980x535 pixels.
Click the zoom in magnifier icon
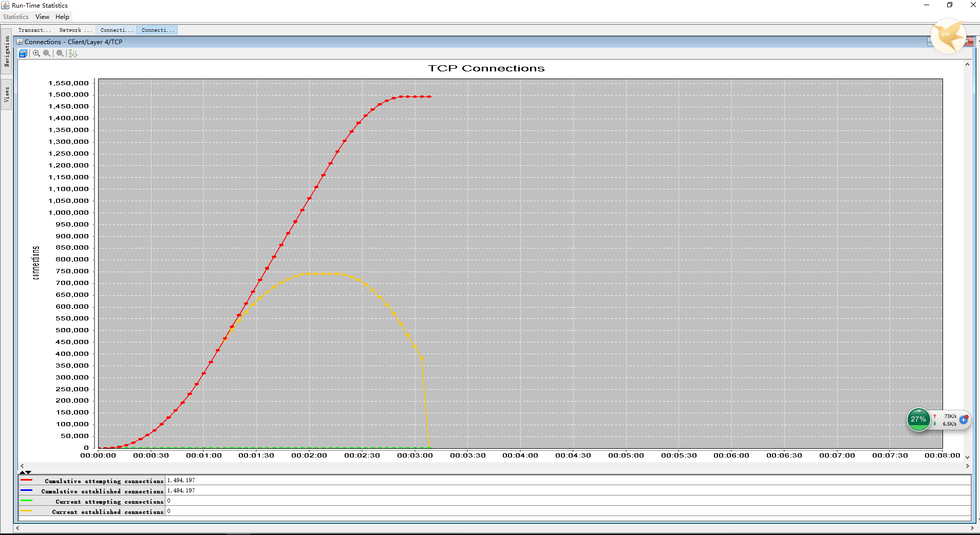[36, 53]
